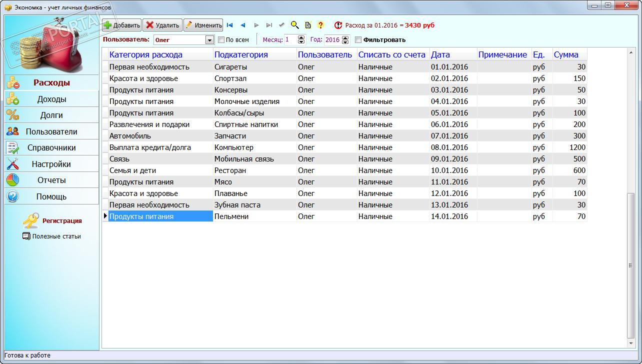Open the document report icon in toolbar
The width and height of the screenshot is (642, 364).
(x=308, y=25)
